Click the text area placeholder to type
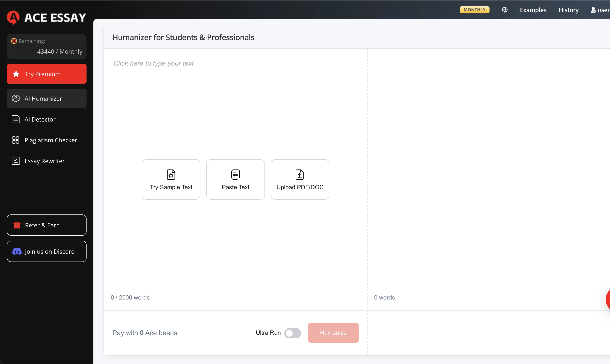 click(154, 63)
